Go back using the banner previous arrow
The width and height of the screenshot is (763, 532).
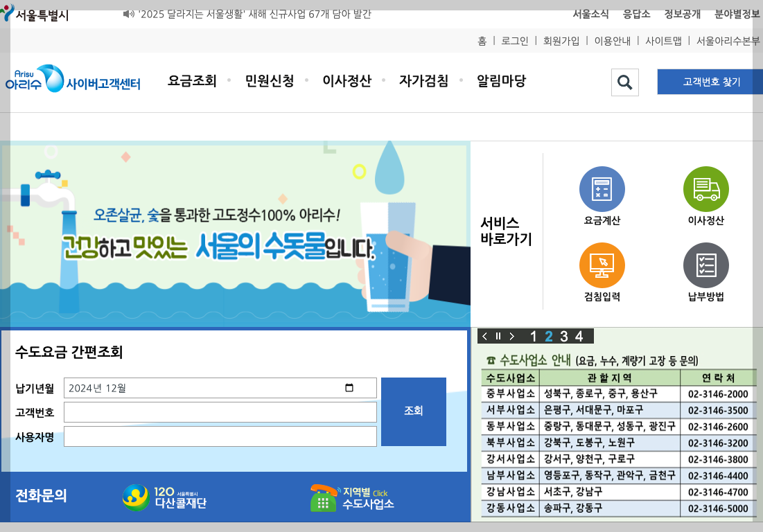pos(483,336)
